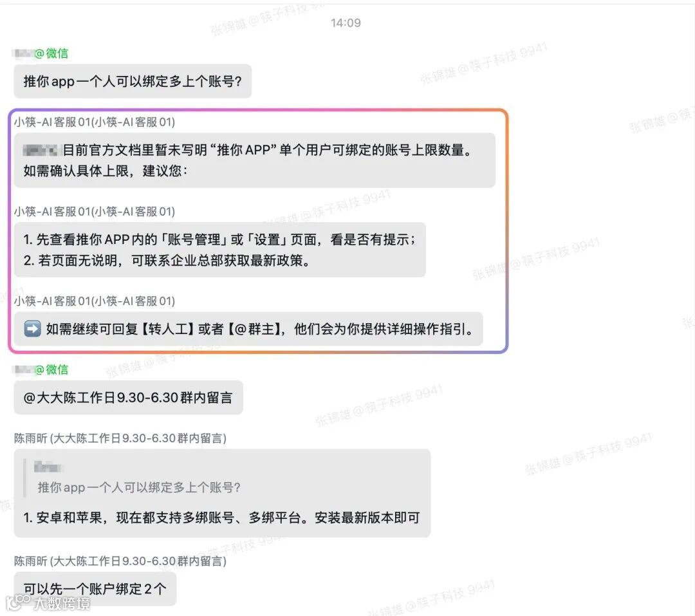This screenshot has height=616, width=695.
Task: Click first 陈雨昕 sender label above quoted reply
Action: pos(120,438)
